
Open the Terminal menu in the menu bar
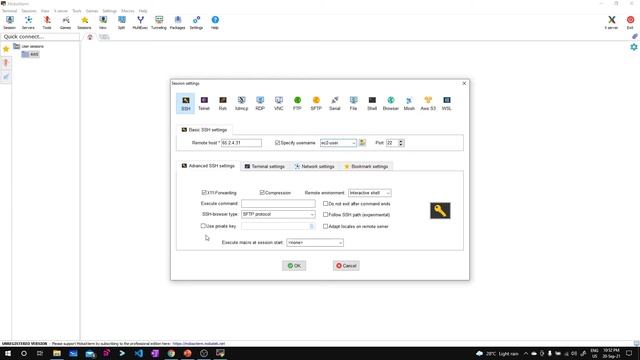point(9,11)
